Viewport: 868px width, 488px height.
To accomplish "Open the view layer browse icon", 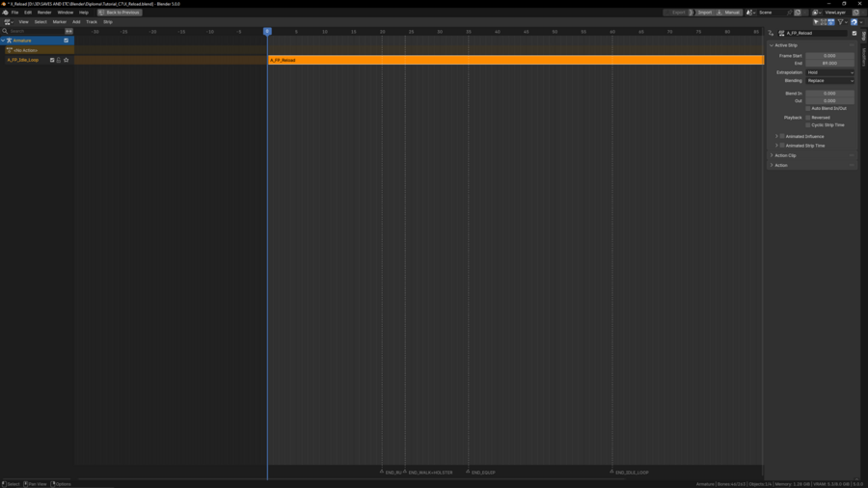I will coord(817,13).
